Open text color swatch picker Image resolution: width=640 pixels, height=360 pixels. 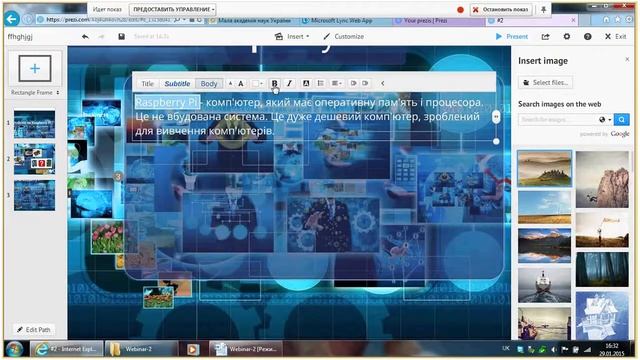tap(257, 84)
